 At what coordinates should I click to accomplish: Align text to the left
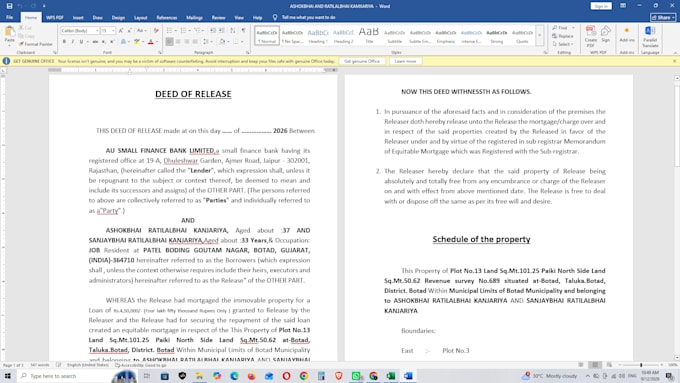[170, 42]
